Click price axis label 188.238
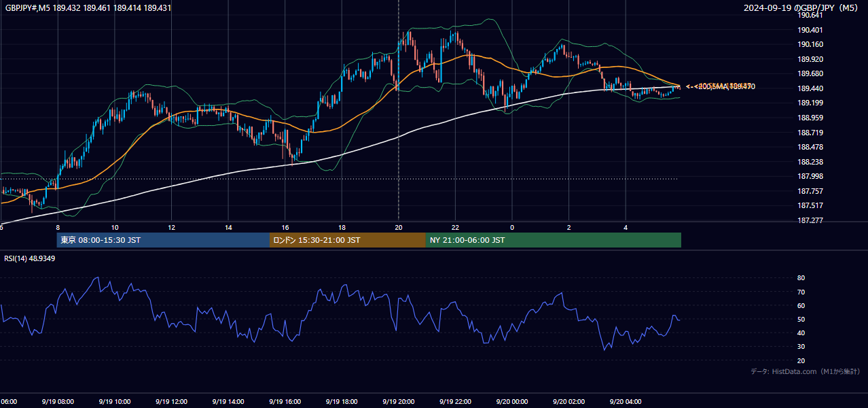This screenshot has height=408, width=868. (811, 162)
